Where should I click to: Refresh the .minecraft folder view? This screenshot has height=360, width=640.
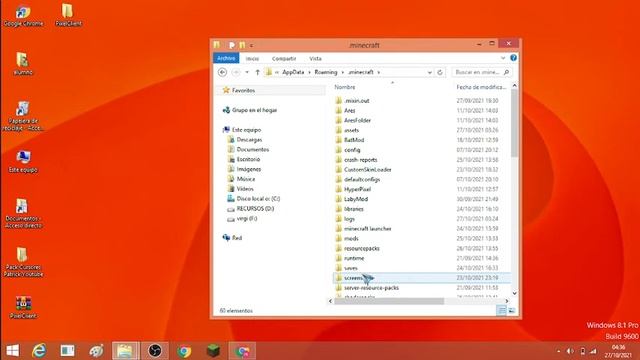pos(440,72)
